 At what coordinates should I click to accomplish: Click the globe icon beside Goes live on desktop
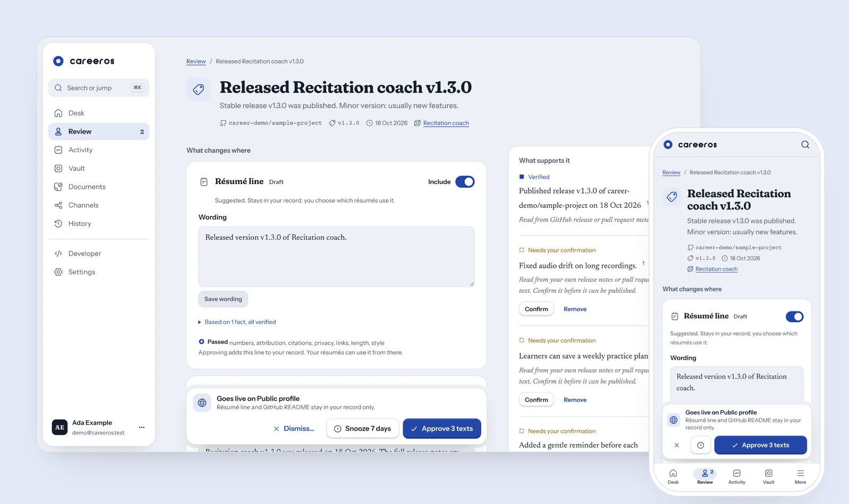click(202, 403)
